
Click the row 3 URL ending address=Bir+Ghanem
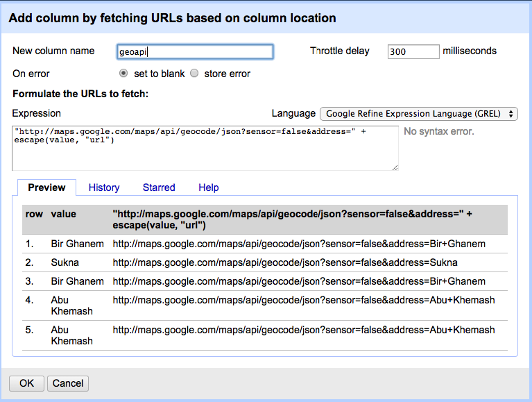click(x=299, y=281)
